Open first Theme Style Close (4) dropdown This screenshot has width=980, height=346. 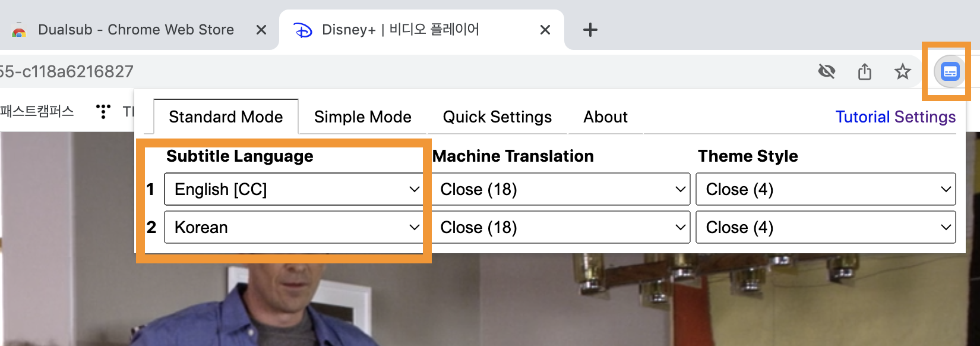click(x=826, y=189)
